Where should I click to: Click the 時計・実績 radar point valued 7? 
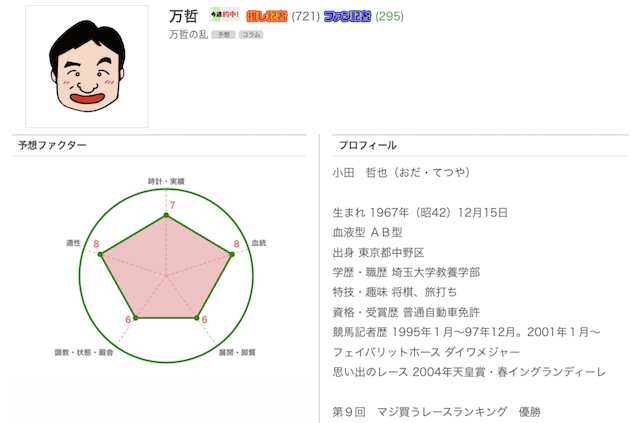[166, 215]
